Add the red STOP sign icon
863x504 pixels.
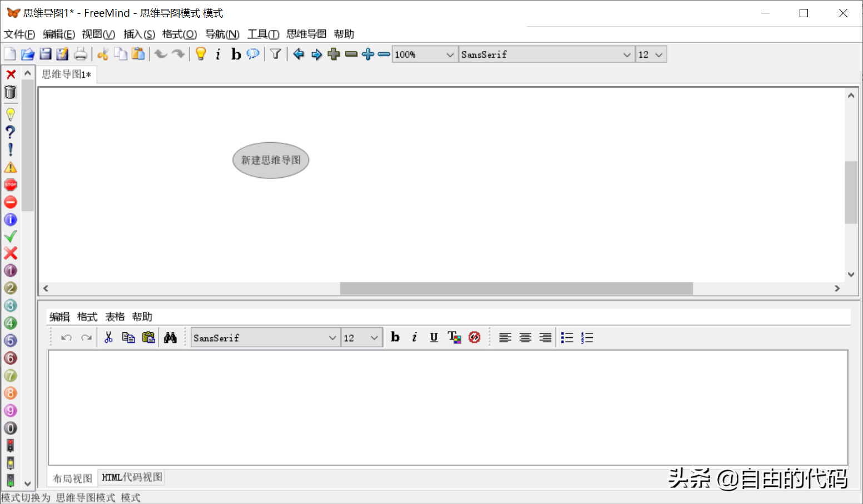[x=11, y=184]
